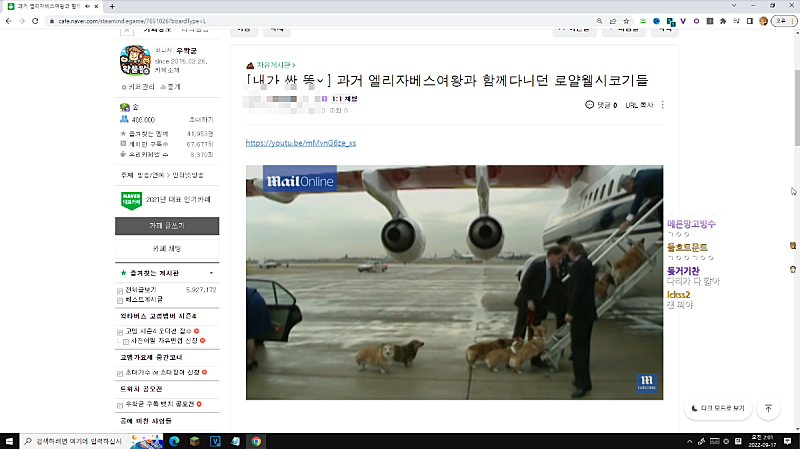Open the view all posts board
This screenshot has width=800, height=449.
141,290
